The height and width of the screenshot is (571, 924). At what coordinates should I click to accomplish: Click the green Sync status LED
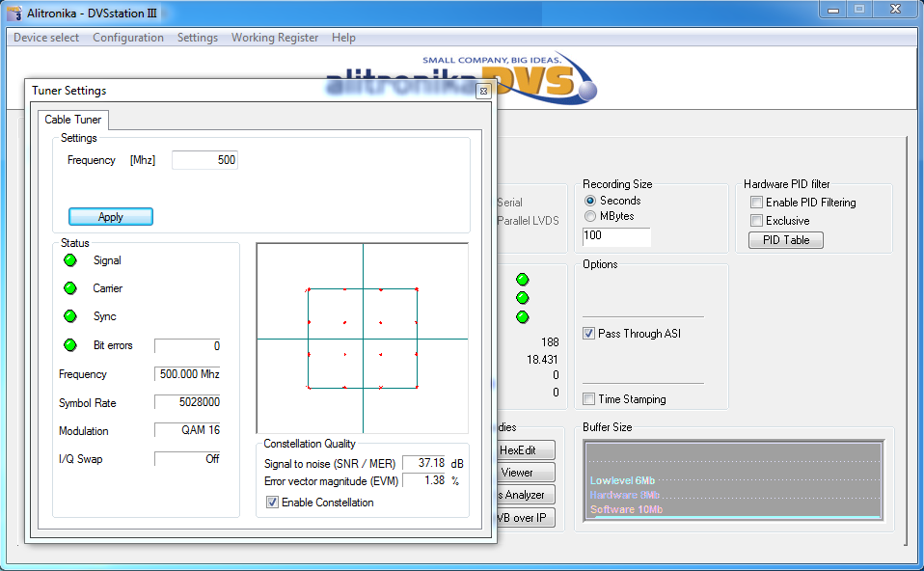70,316
